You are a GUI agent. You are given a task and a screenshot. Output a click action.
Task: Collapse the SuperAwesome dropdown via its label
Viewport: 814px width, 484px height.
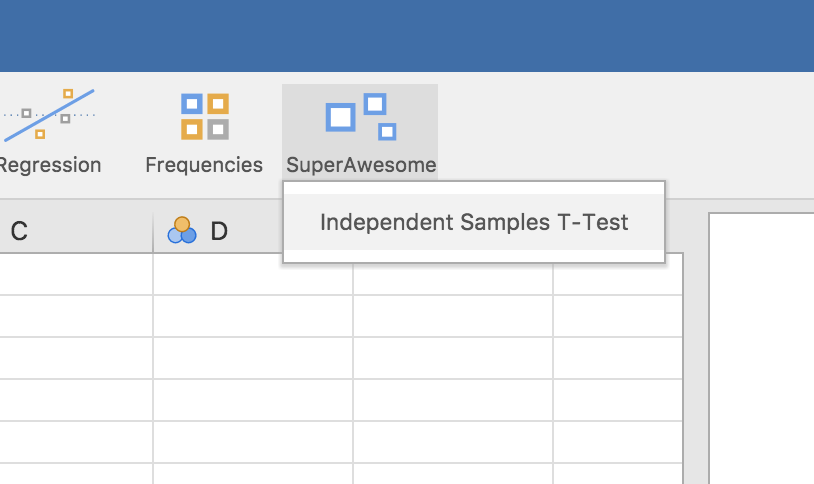(x=361, y=165)
